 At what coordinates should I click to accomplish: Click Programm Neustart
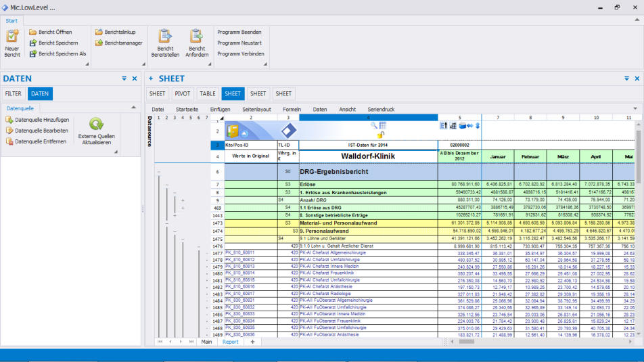tap(239, 43)
